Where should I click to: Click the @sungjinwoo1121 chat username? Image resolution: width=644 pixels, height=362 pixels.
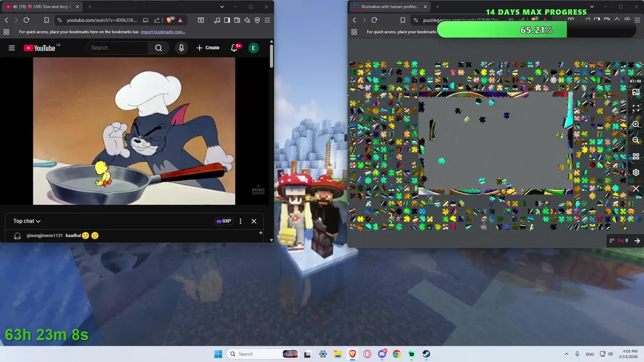pyautogui.click(x=45, y=235)
